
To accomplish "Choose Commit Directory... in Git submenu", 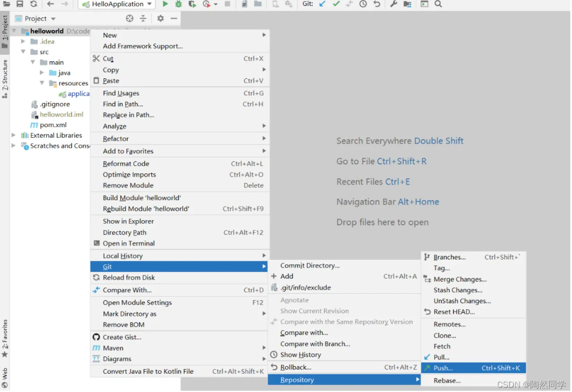I will 344,266.
